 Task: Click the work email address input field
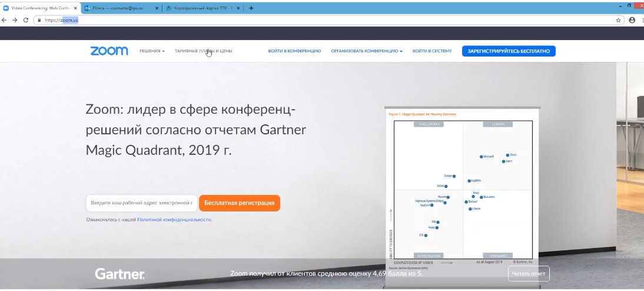click(x=141, y=203)
